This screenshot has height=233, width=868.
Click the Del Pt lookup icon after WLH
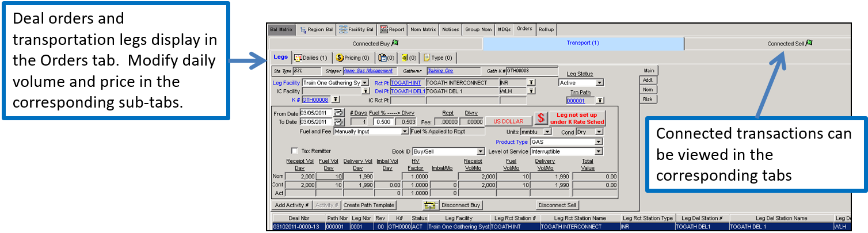[x=531, y=91]
